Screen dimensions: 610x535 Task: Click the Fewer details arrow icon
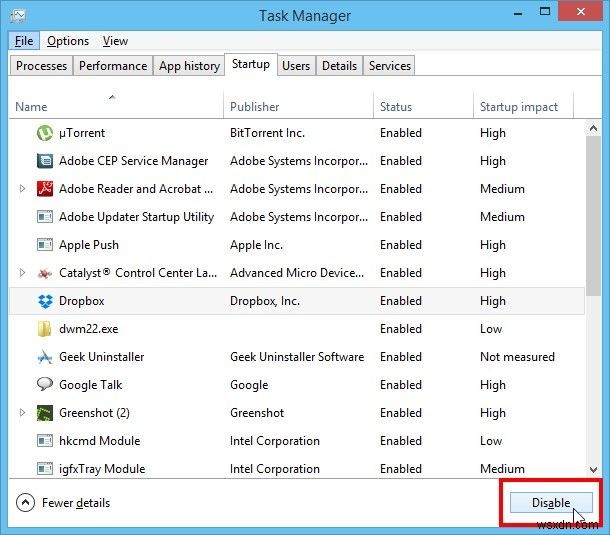coord(25,503)
